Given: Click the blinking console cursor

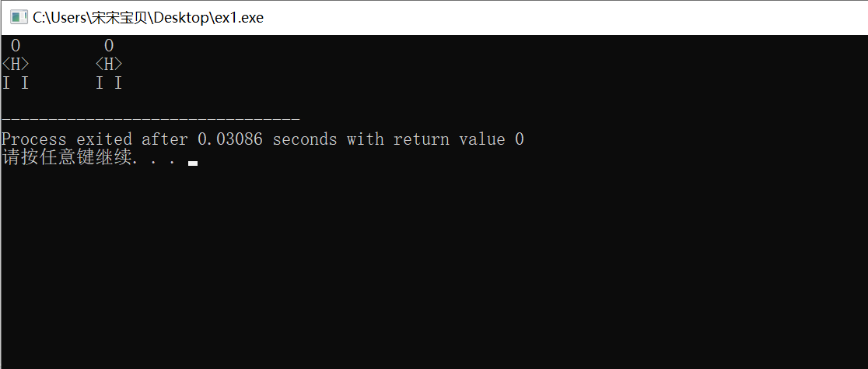Looking at the screenshot, I should 193,163.
